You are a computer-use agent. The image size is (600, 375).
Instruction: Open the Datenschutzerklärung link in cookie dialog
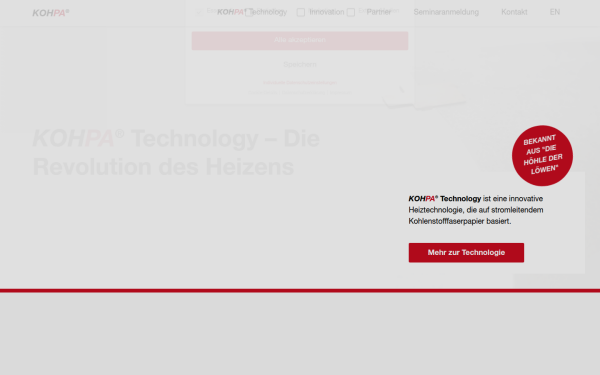pos(303,92)
